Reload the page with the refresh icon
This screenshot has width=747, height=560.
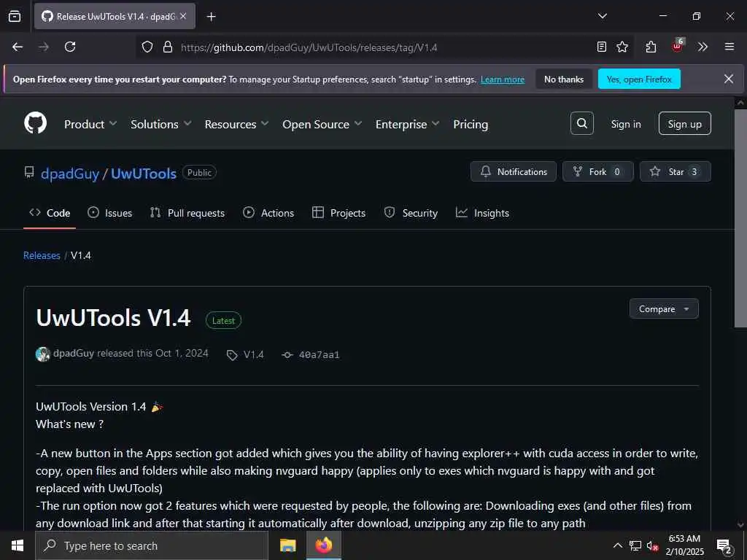[x=70, y=47]
